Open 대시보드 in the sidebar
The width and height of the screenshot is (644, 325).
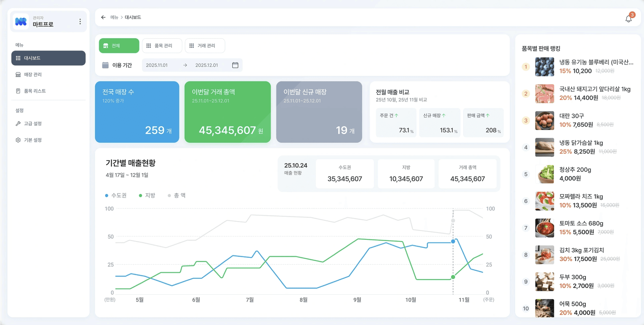pos(48,58)
